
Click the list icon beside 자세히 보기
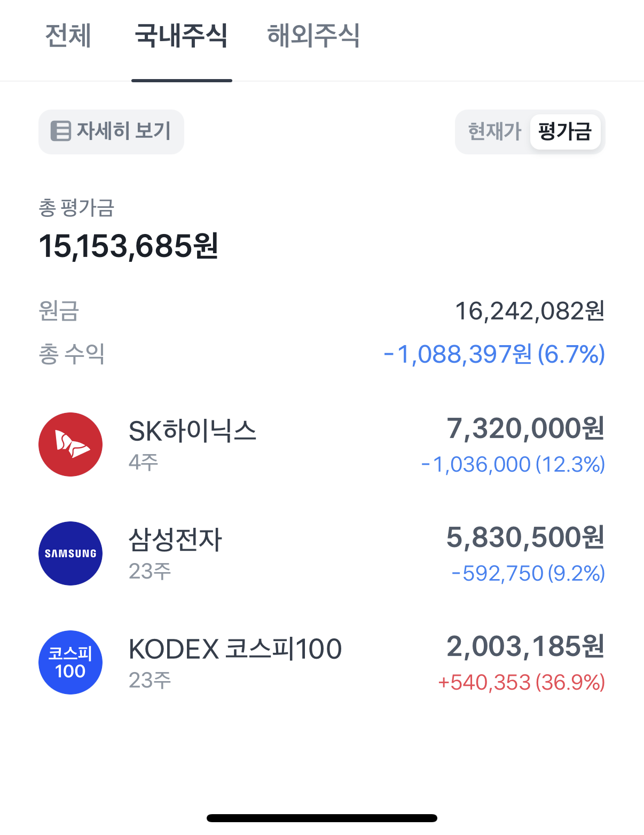(61, 131)
